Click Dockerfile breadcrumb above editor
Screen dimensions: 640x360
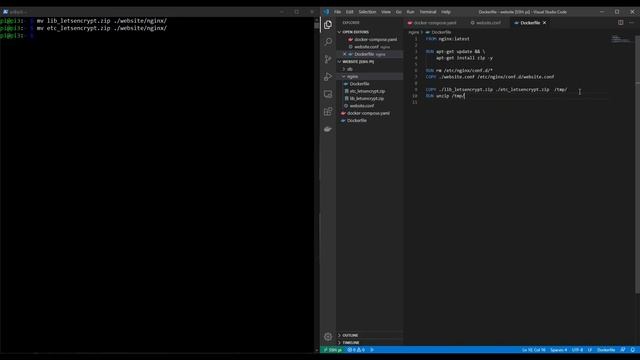coord(440,32)
